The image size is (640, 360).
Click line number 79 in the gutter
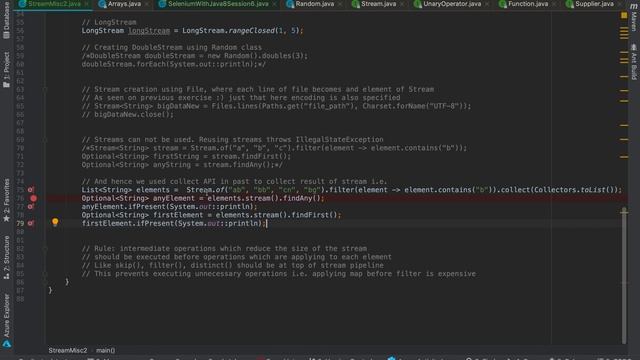[x=20, y=223]
